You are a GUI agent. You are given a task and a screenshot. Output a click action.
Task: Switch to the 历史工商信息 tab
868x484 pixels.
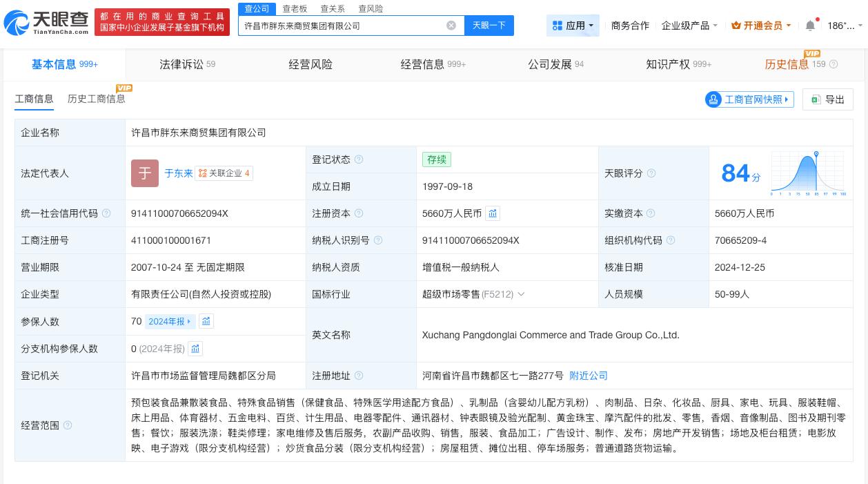(96, 99)
